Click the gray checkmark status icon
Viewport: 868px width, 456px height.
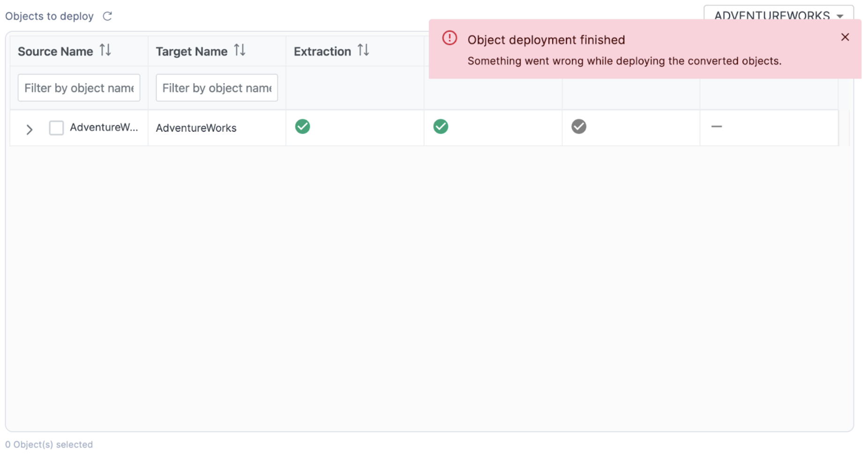(579, 126)
